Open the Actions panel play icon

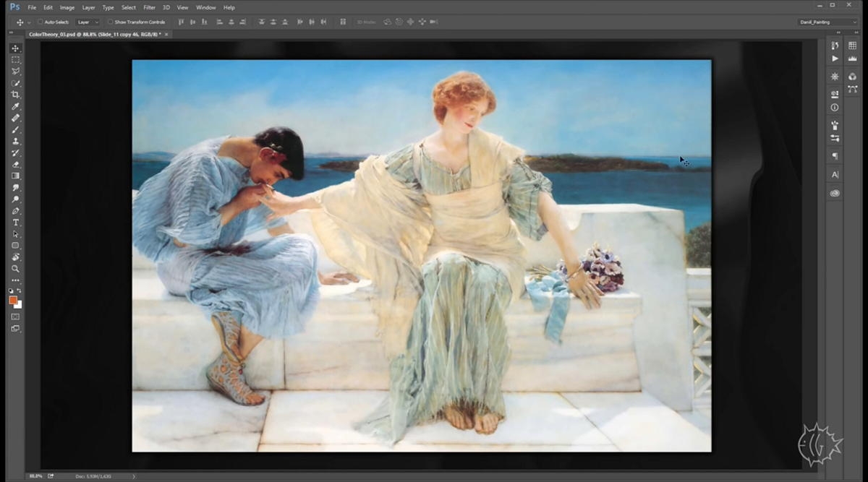[835, 59]
